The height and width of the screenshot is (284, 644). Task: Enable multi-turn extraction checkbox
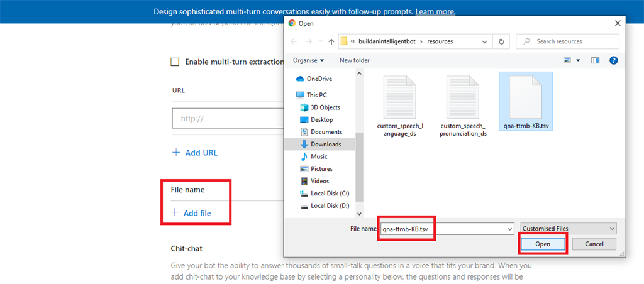[175, 62]
